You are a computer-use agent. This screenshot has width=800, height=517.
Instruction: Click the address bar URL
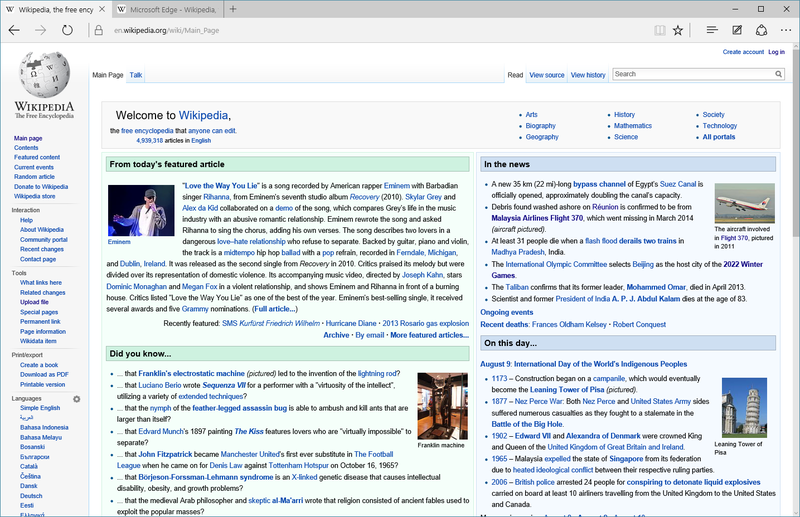[166, 30]
